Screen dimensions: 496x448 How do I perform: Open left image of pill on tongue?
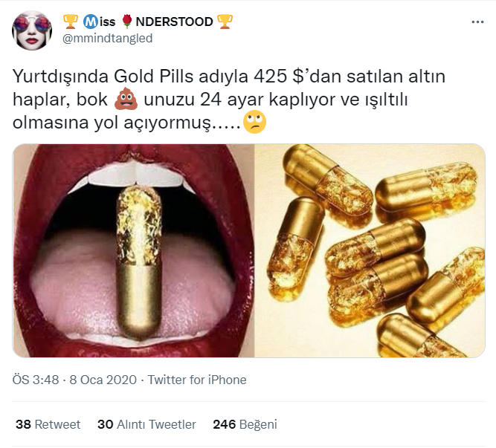click(133, 251)
